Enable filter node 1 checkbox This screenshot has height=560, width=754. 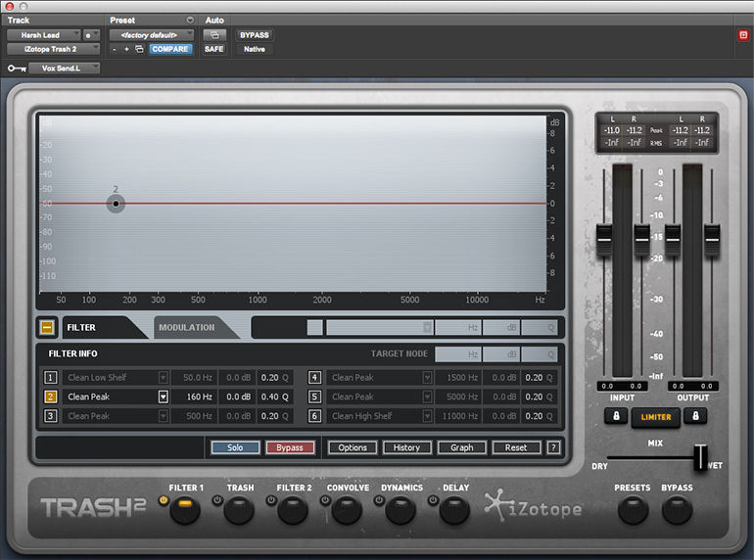point(51,377)
